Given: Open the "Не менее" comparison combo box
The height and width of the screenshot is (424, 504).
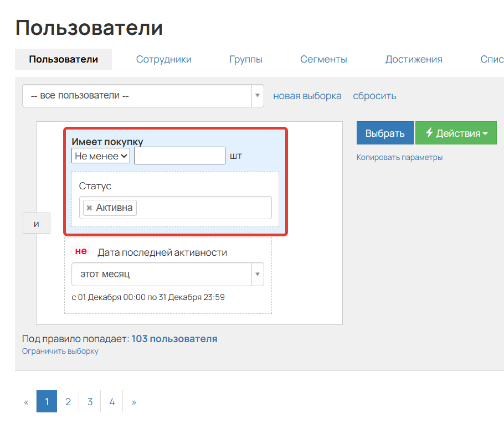Looking at the screenshot, I should [x=100, y=156].
